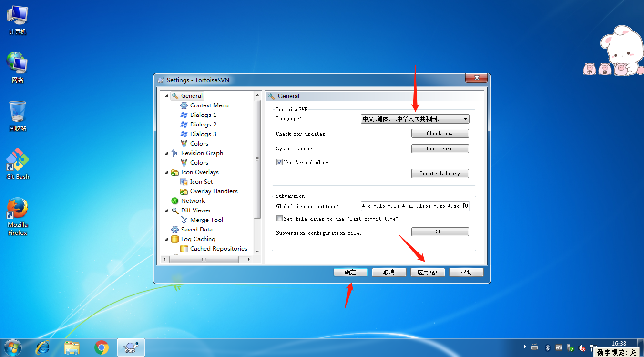Click the Git Bash desktop shortcut
644x357 pixels.
[18, 164]
